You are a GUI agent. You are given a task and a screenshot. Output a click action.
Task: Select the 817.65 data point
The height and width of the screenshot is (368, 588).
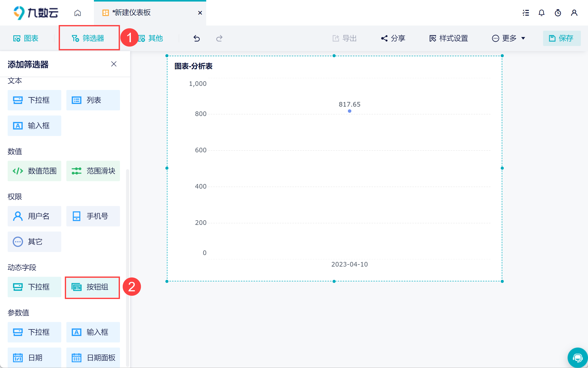click(x=349, y=111)
